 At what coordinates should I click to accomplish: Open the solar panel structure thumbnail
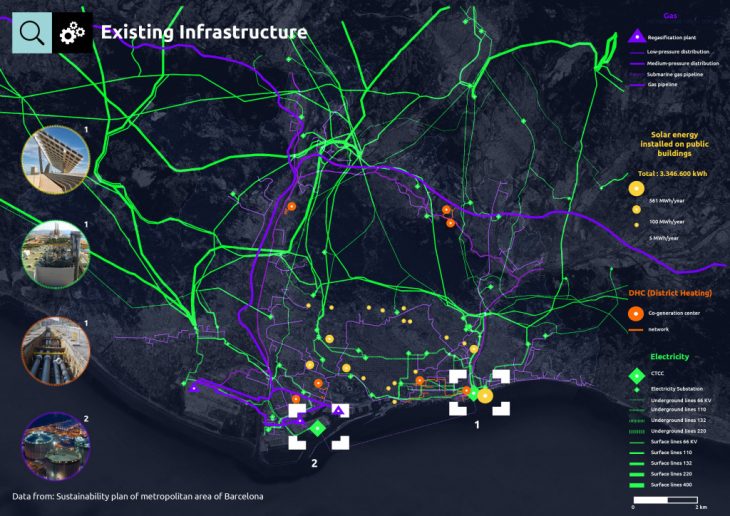[56, 161]
